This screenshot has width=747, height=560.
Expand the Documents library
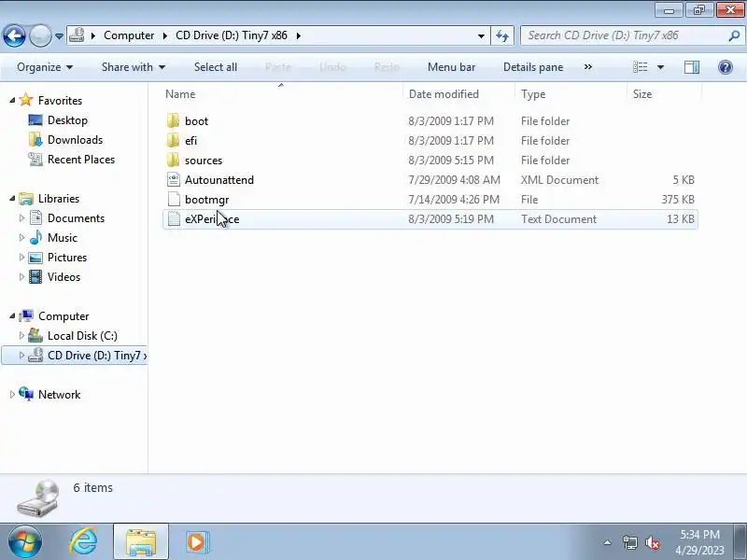click(x=21, y=217)
